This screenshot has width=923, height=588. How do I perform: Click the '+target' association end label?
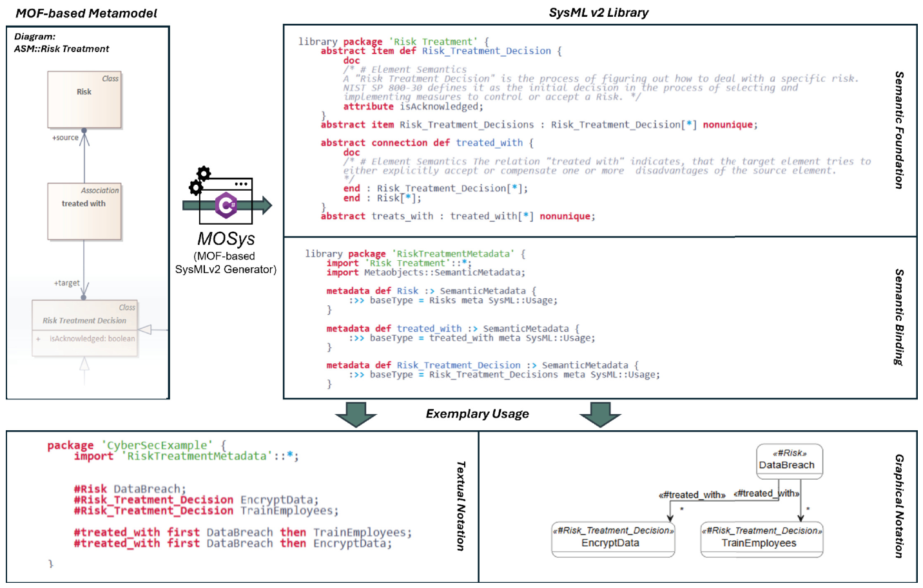(x=66, y=283)
